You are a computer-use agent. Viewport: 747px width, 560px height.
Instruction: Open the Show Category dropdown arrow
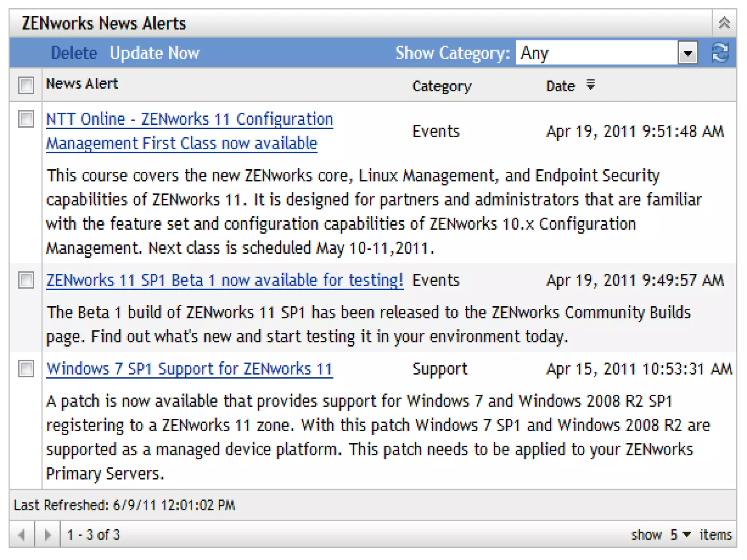click(688, 53)
